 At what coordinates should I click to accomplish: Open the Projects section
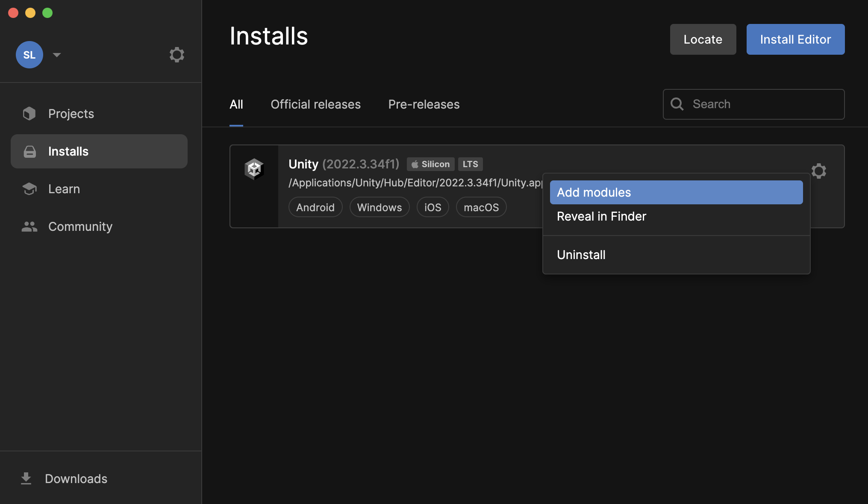click(71, 114)
